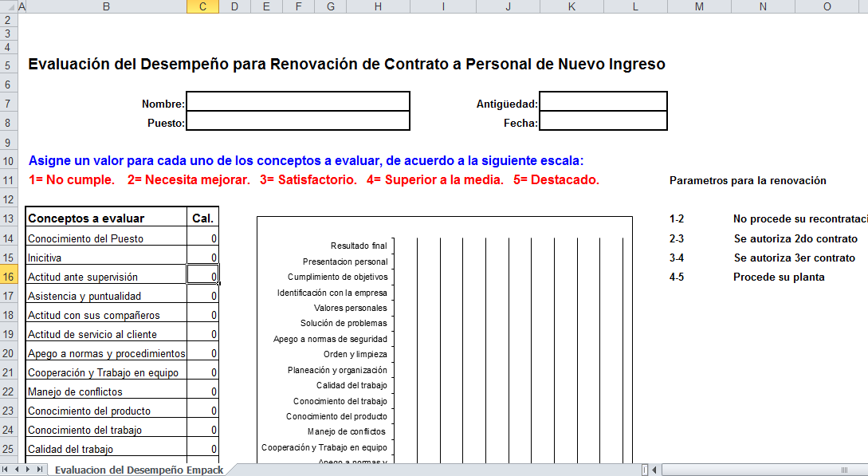
Task: Click the chart label 'Valores personales'
Action: coord(351,308)
